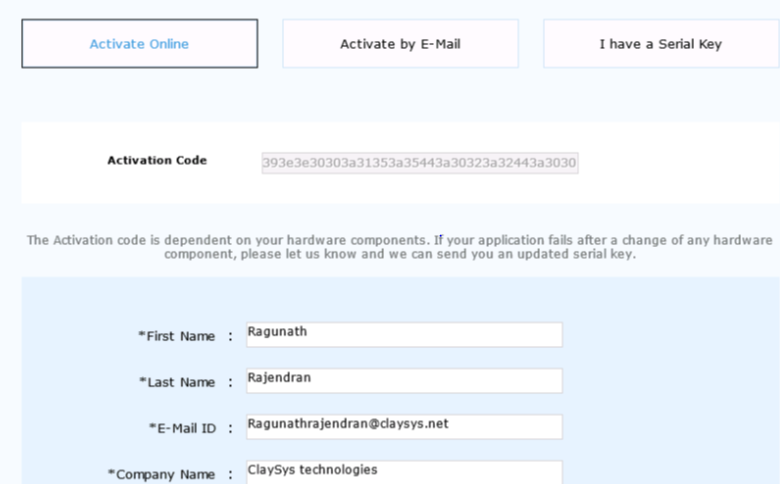780x484 pixels.
Task: Click the Activation Code label
Action: (157, 160)
